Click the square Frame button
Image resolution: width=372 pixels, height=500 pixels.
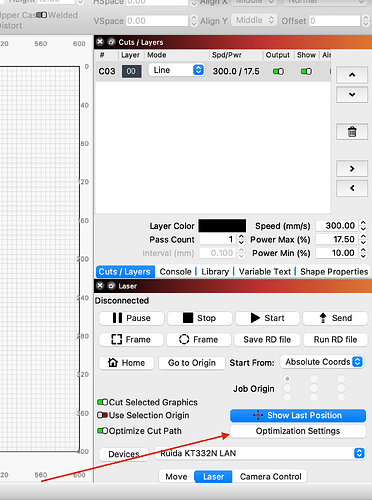click(x=131, y=339)
